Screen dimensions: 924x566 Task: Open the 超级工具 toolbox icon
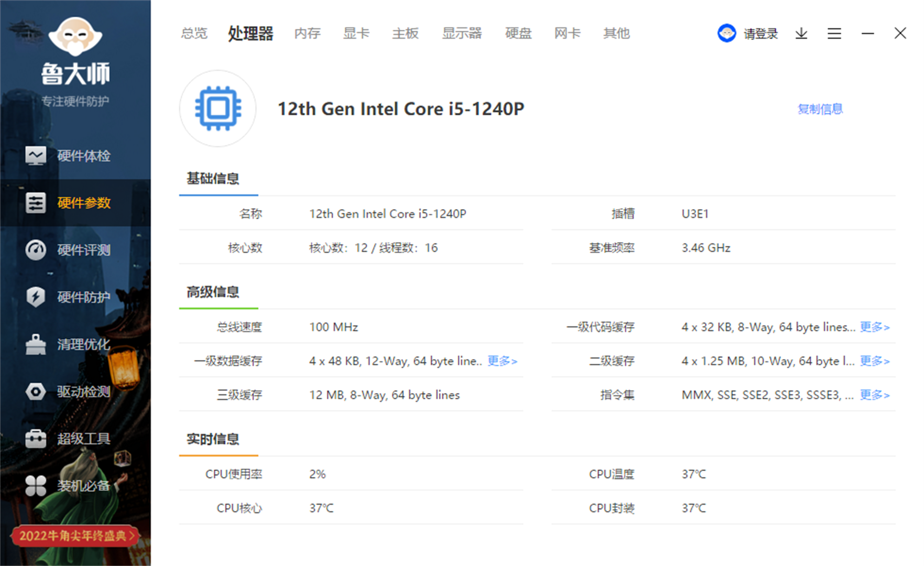36,439
